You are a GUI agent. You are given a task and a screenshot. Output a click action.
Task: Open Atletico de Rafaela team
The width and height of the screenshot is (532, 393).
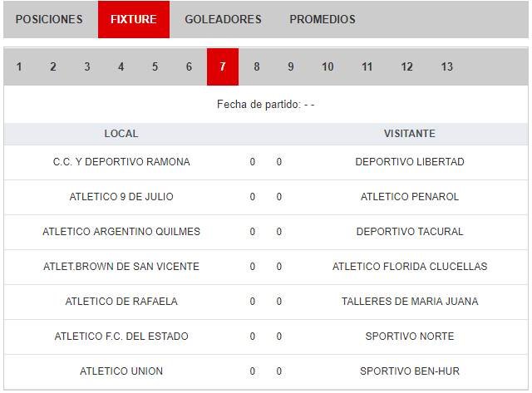(121, 302)
